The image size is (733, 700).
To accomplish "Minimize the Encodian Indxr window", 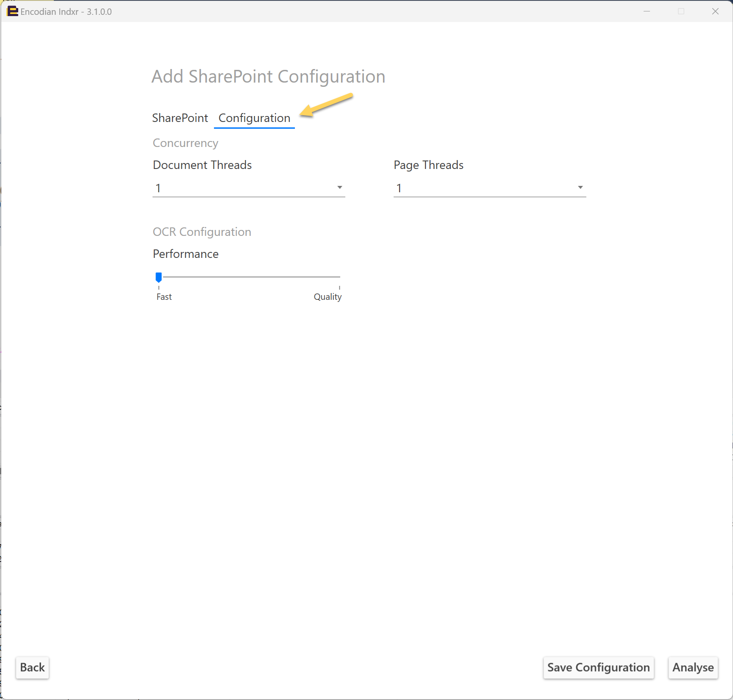I will click(647, 11).
